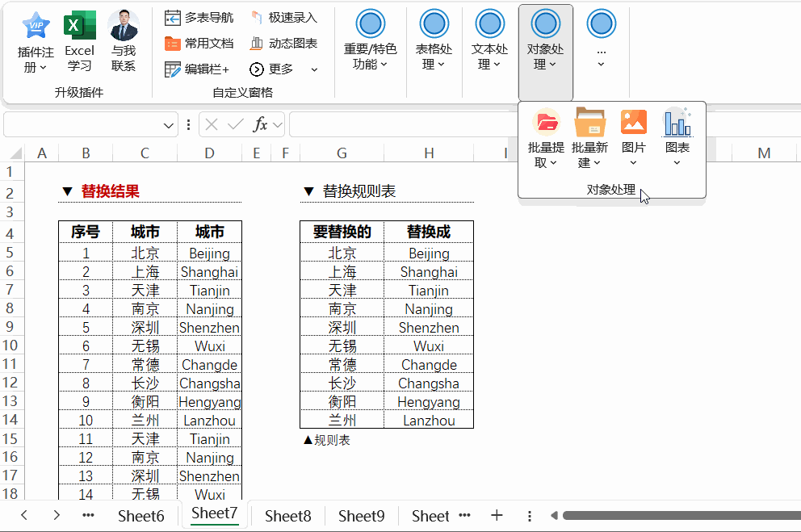Click the select-all corner triangle
The height and width of the screenshot is (532, 801).
pos(16,153)
